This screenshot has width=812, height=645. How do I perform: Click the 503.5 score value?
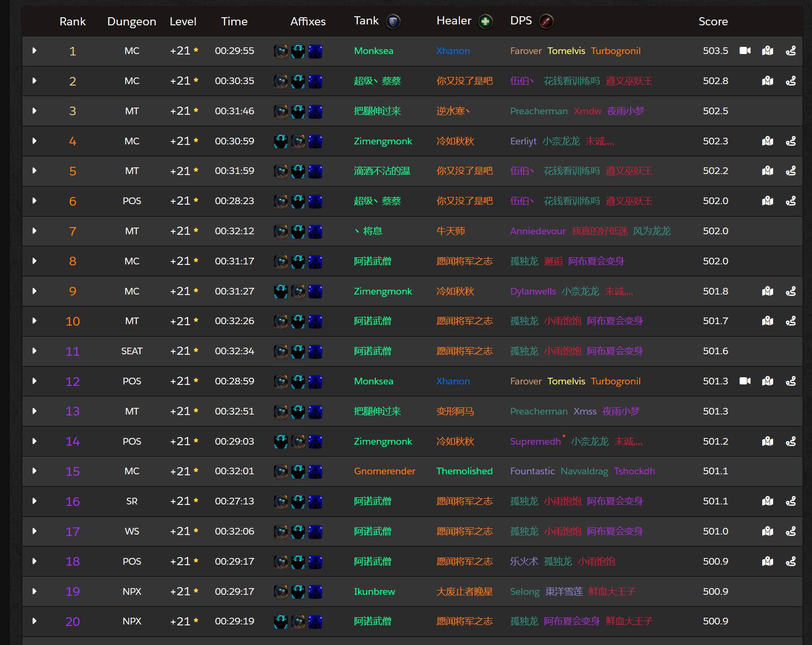715,51
